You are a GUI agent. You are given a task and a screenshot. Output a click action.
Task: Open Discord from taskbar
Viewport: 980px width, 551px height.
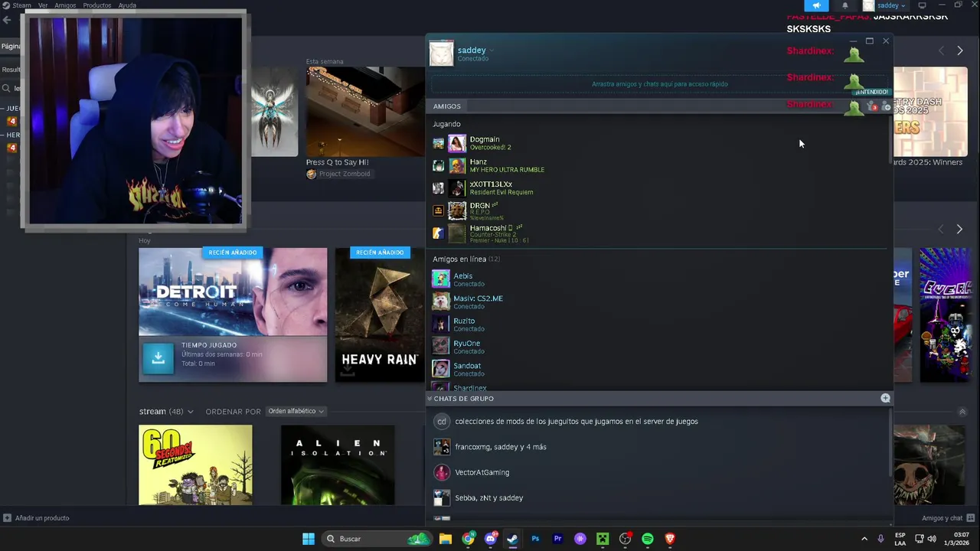coord(491,539)
